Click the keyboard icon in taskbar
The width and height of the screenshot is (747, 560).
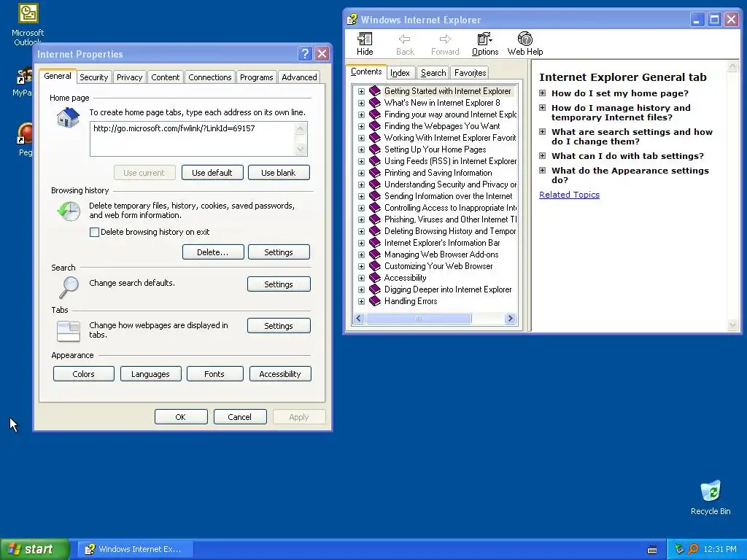[x=652, y=550]
